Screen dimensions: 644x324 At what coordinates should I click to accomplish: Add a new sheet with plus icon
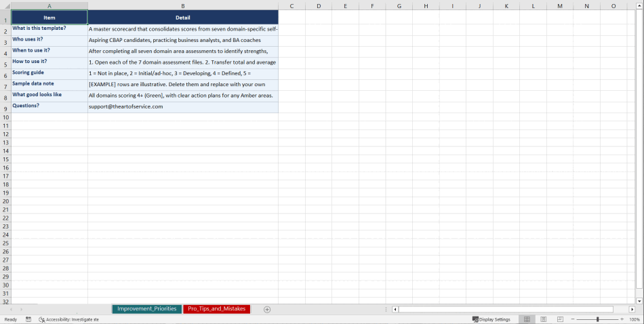[267, 309]
